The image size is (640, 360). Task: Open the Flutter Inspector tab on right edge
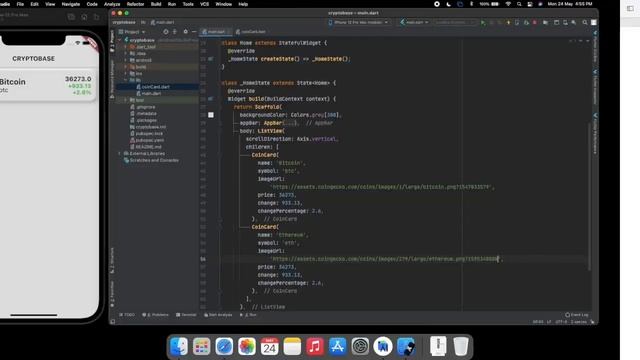595,87
